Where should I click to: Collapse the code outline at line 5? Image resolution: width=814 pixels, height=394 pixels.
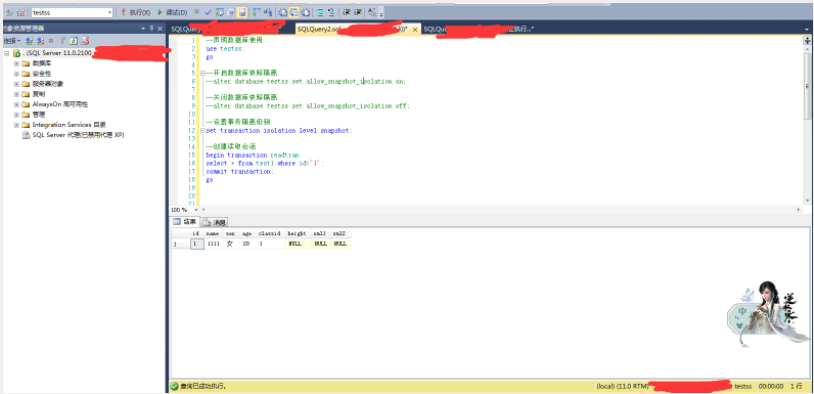[x=202, y=73]
